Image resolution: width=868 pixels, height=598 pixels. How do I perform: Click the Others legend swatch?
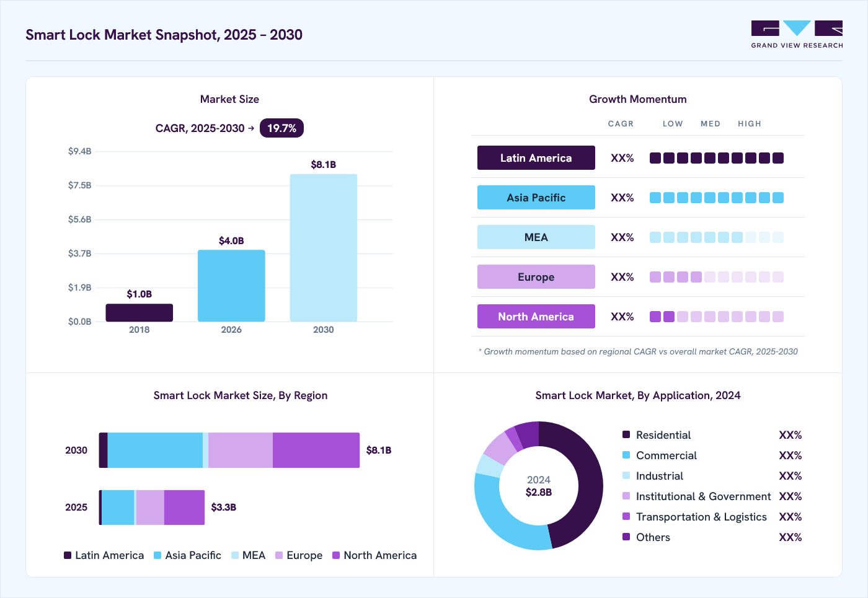[x=626, y=537]
